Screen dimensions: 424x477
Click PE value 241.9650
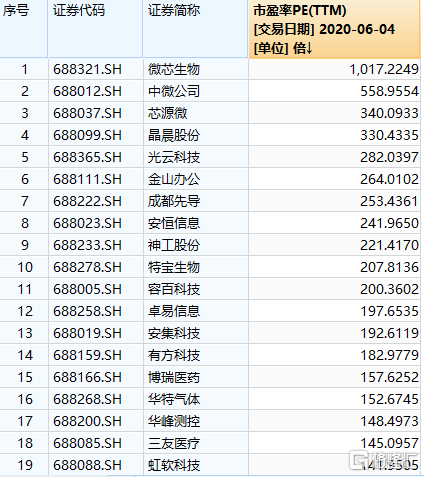[x=389, y=223]
